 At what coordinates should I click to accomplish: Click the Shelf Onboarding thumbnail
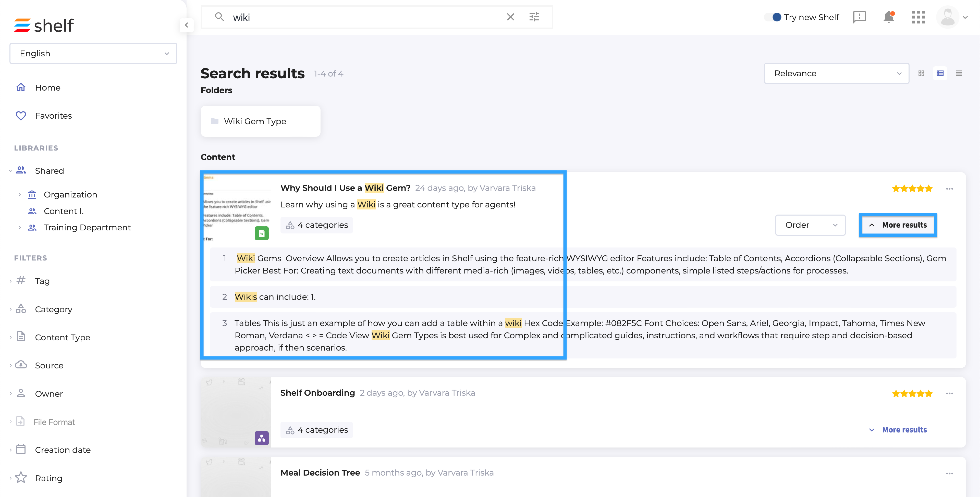pyautogui.click(x=236, y=412)
